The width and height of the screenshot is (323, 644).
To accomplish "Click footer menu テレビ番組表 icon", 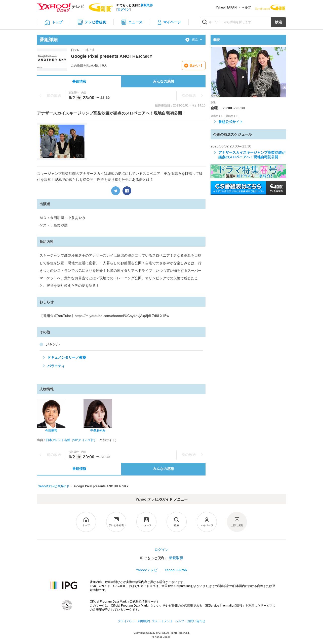I will (116, 522).
